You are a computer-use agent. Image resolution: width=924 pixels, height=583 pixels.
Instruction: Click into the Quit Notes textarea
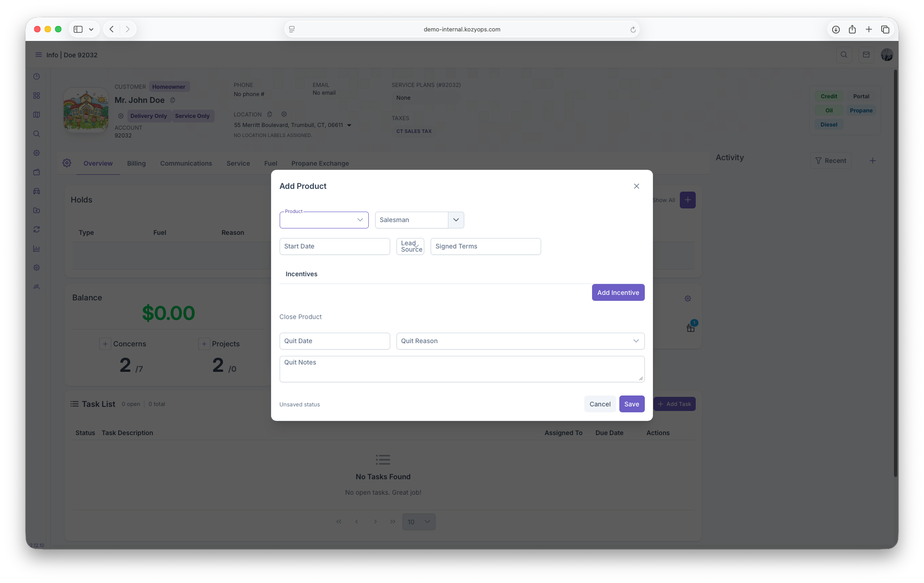click(x=462, y=369)
